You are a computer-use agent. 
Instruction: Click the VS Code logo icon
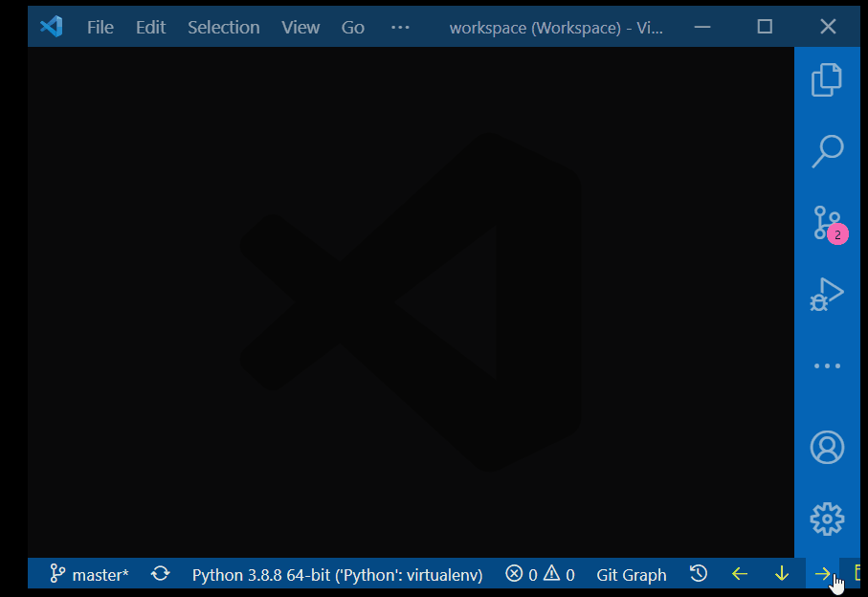click(52, 27)
